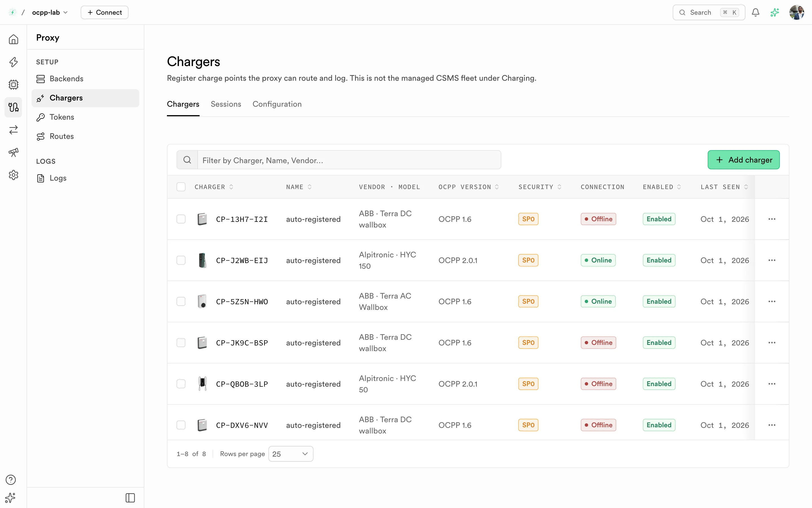Viewport: 812px width, 508px height.
Task: Check the CP-13H7-I2I row checkbox
Action: pos(181,219)
